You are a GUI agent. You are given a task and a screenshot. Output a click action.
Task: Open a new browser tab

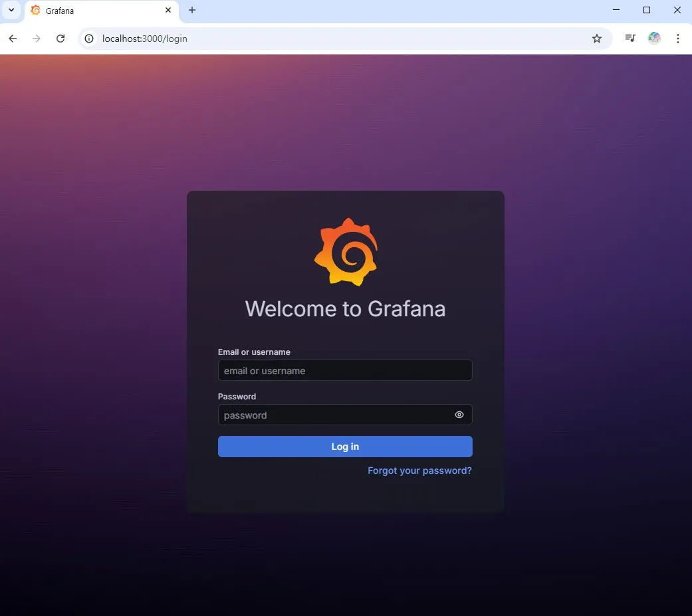coord(192,11)
